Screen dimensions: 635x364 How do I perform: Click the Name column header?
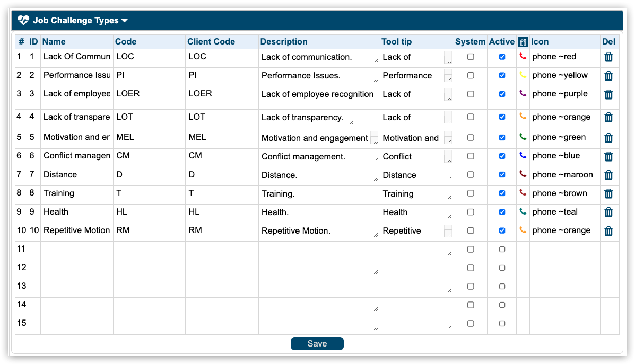pyautogui.click(x=54, y=42)
